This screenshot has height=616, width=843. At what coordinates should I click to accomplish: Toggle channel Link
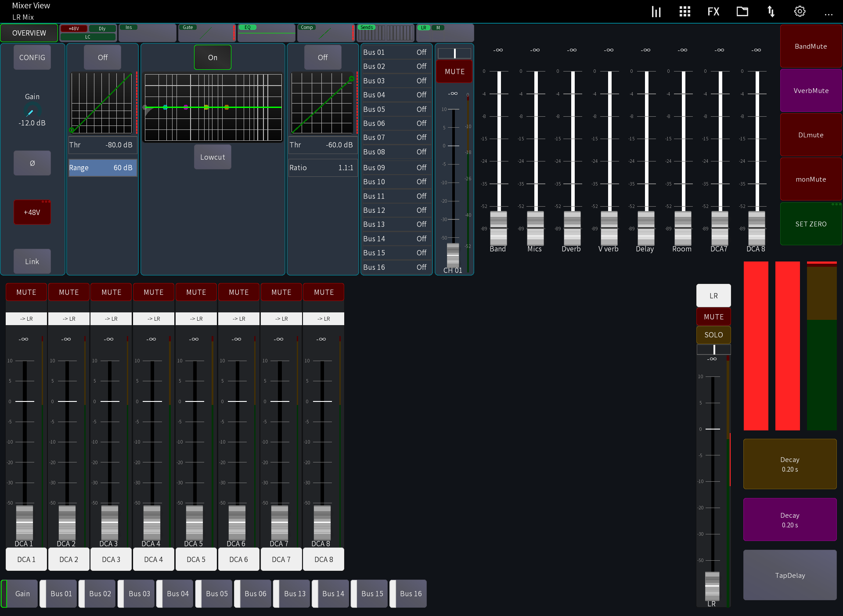32,261
